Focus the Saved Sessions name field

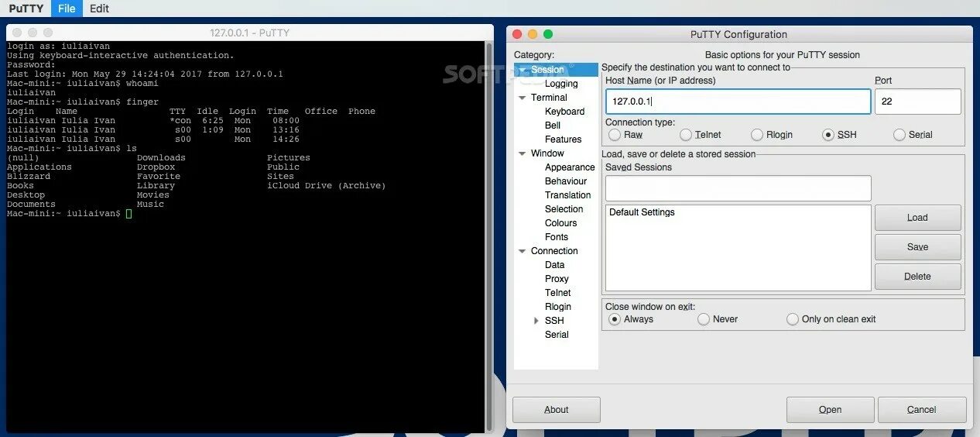738,188
